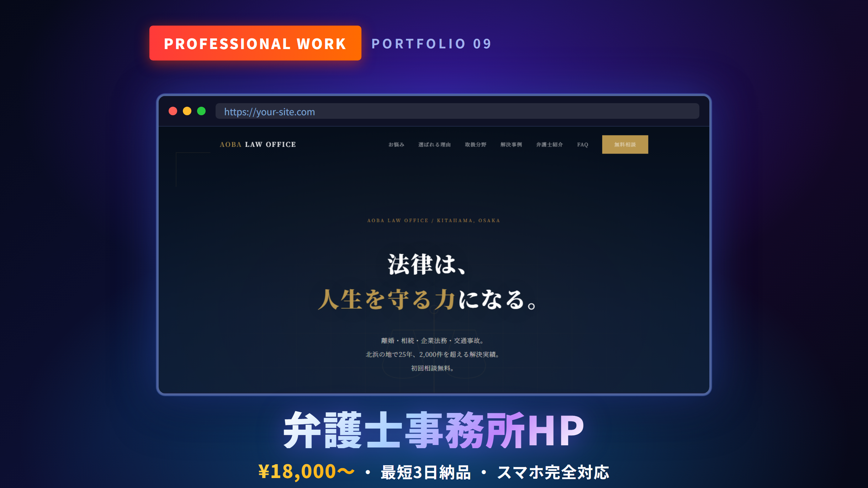Click the FAQ navigation link
Image resolution: width=868 pixels, height=488 pixels.
point(582,144)
